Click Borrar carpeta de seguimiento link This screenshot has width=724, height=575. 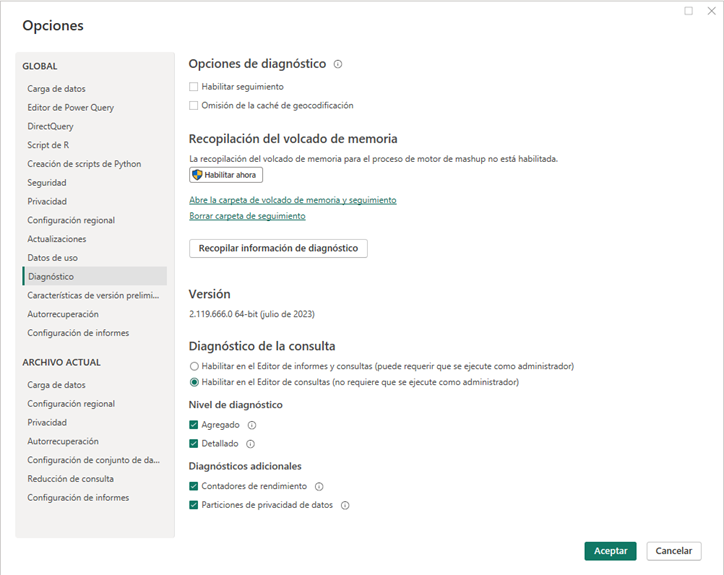point(247,216)
